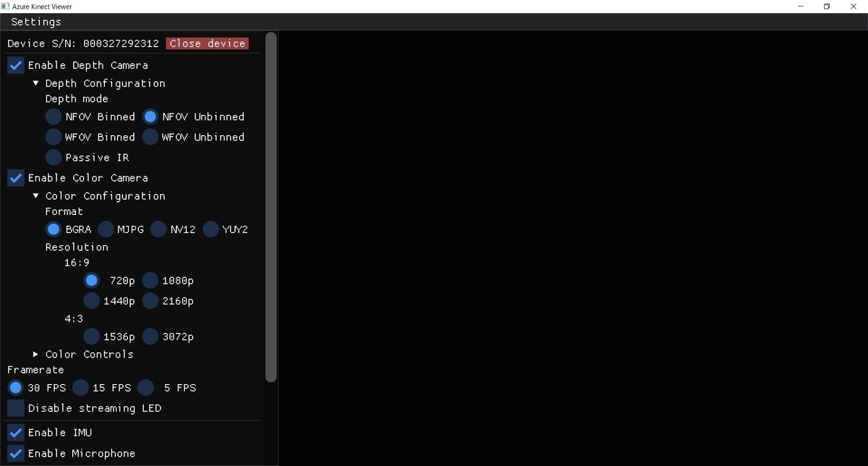This screenshot has height=466, width=868.
Task: Select NFOV Unbinned depth mode
Action: (x=150, y=116)
